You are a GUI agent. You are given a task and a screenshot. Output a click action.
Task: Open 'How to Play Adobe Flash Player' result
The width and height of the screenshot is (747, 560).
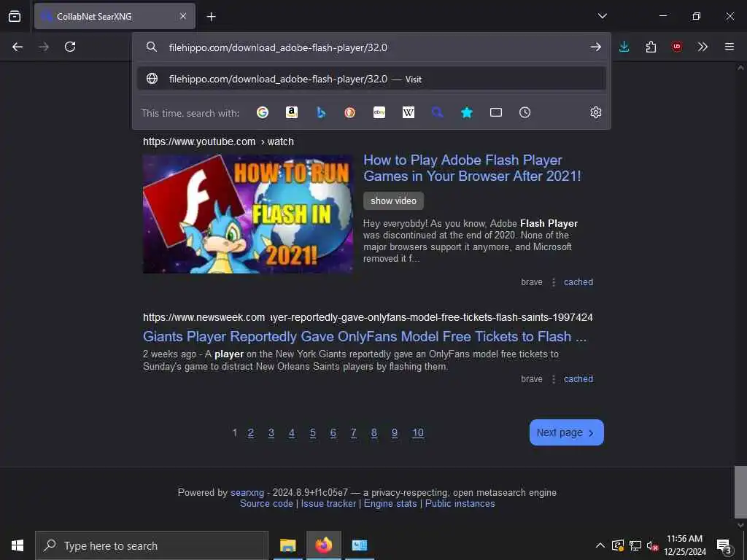472,168
